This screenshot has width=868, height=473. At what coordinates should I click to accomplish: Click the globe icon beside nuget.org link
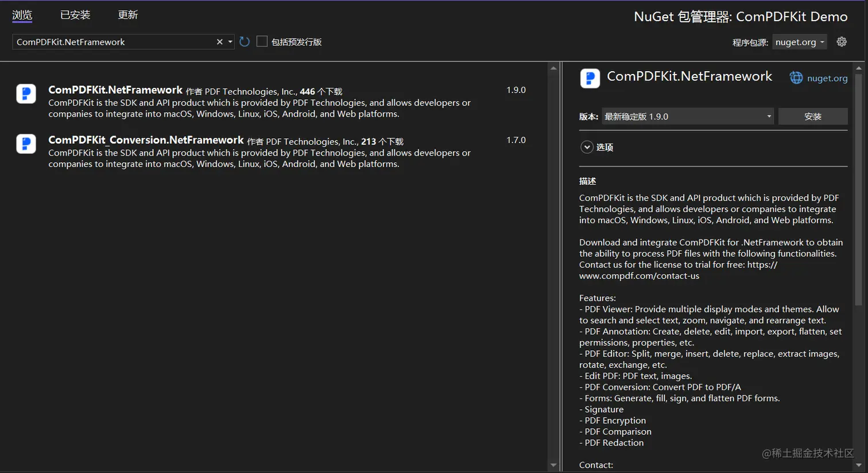(796, 78)
